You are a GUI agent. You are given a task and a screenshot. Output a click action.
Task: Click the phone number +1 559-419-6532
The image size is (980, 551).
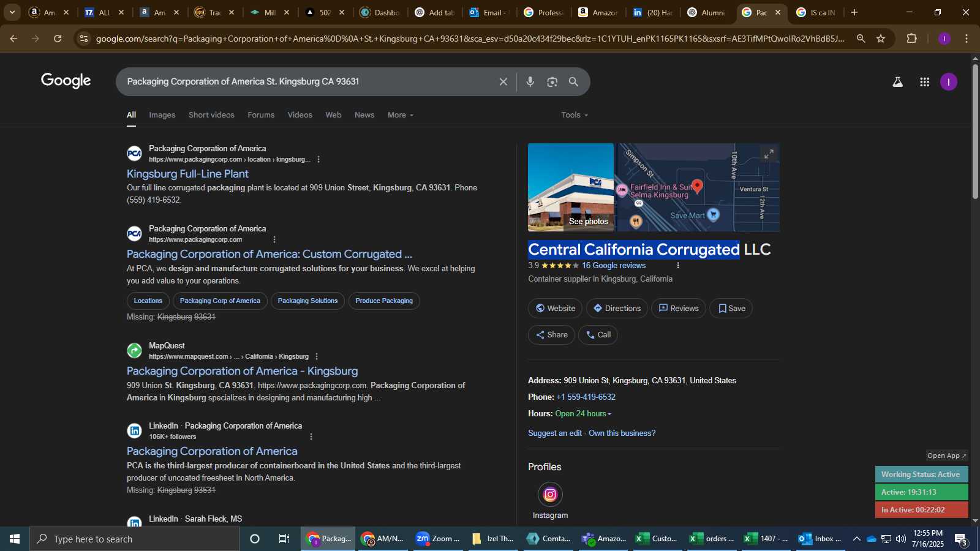tap(586, 397)
